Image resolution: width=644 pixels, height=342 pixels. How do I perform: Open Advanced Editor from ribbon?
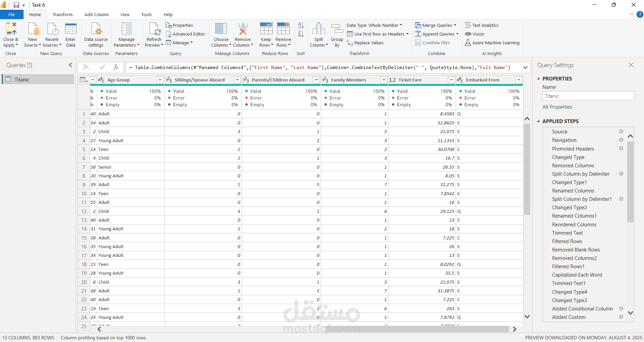coord(185,34)
